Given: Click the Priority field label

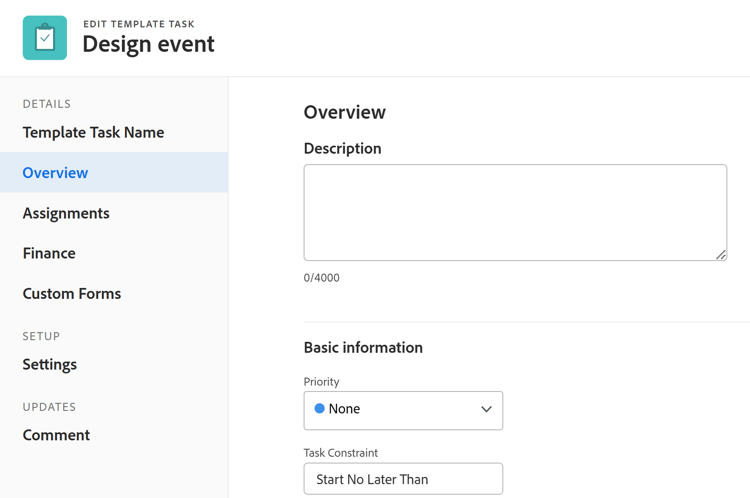Looking at the screenshot, I should tap(321, 382).
